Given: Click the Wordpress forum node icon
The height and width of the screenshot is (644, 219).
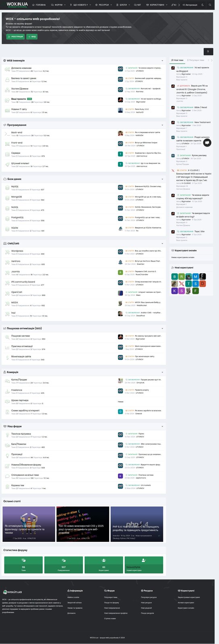Looking at the screenshot, I should [x=7, y=252].
